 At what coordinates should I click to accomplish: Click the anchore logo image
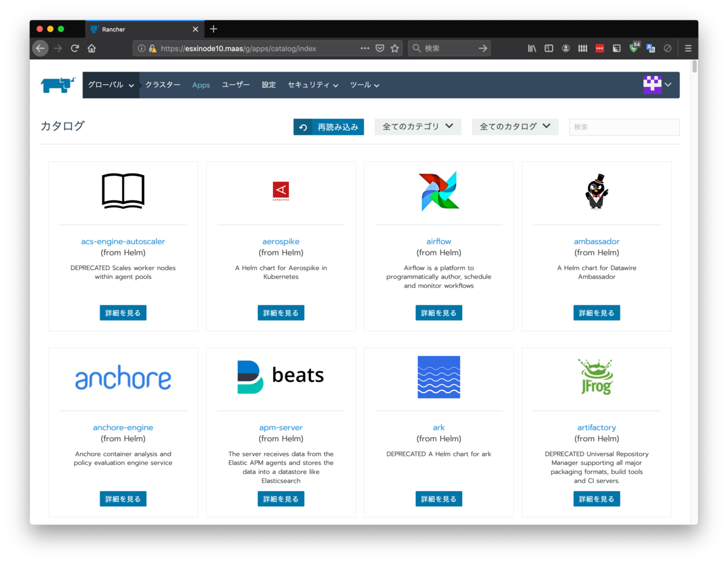tap(123, 378)
